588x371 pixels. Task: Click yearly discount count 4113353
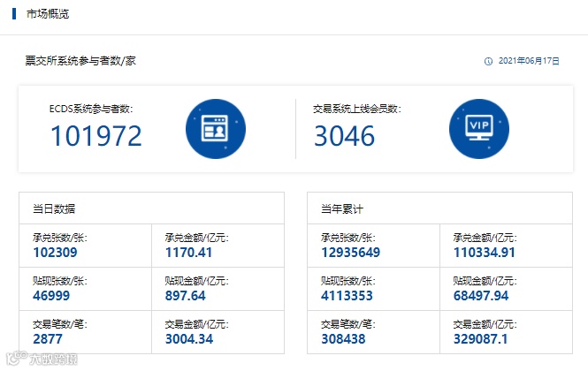347,296
